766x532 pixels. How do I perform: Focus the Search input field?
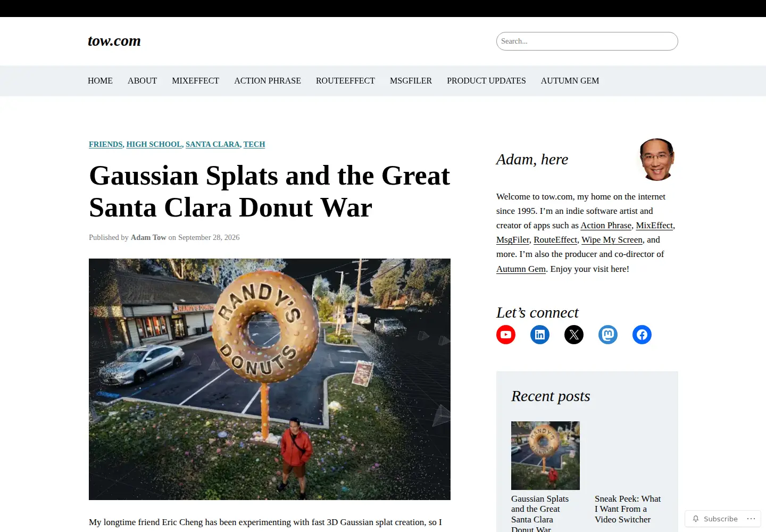[587, 41]
